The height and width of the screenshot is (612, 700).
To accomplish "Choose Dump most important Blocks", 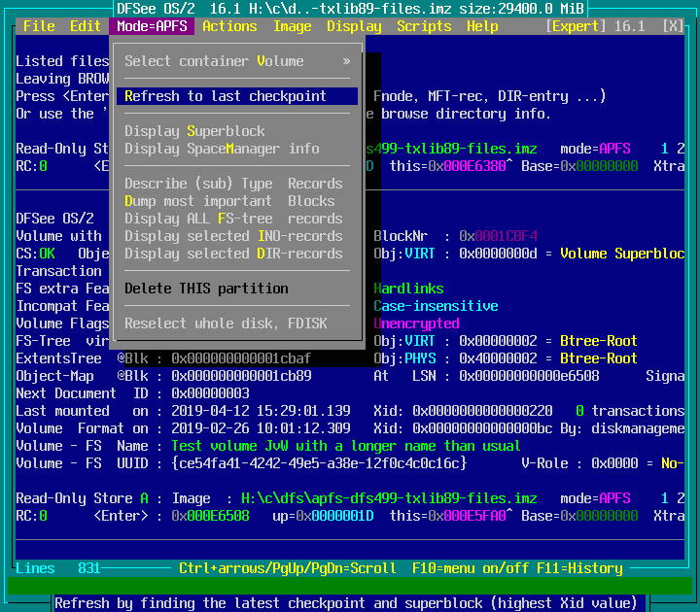I will [229, 201].
